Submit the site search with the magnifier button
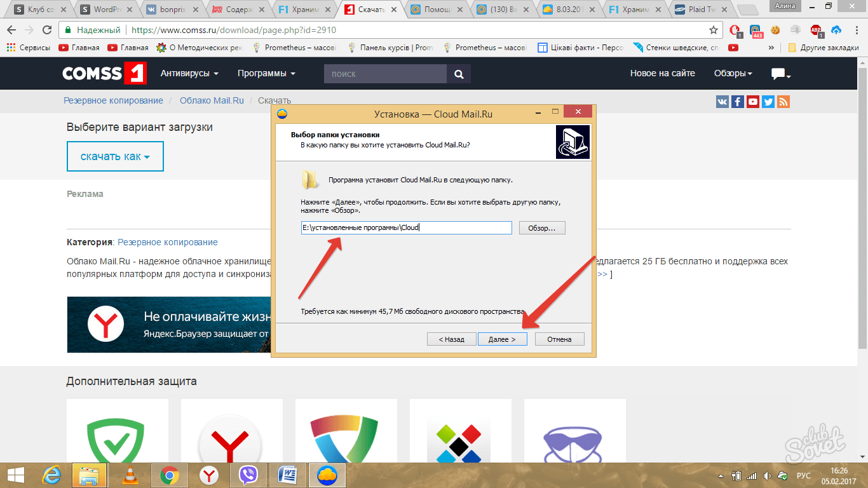Viewport: 868px width, 488px height. [x=459, y=74]
